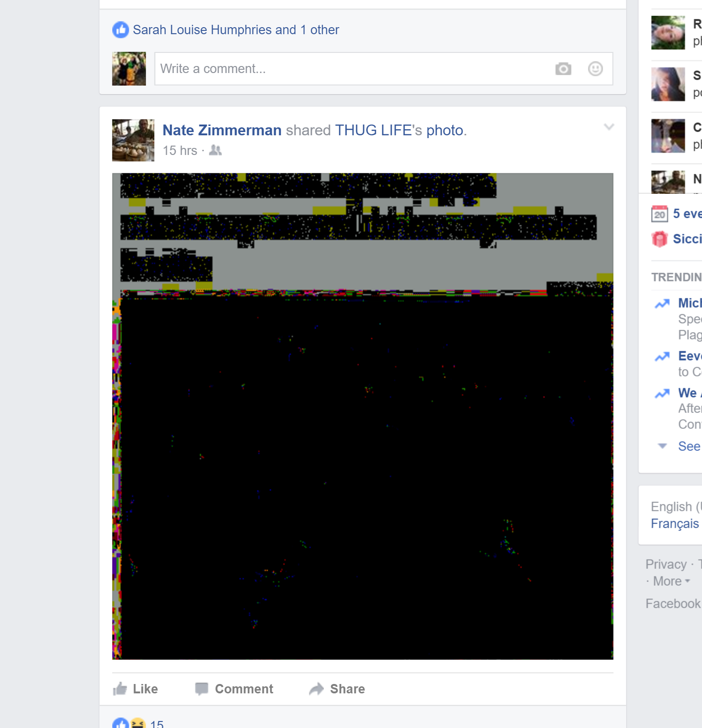Open the emoji picker in the comment box
The image size is (702, 728).
tap(595, 69)
